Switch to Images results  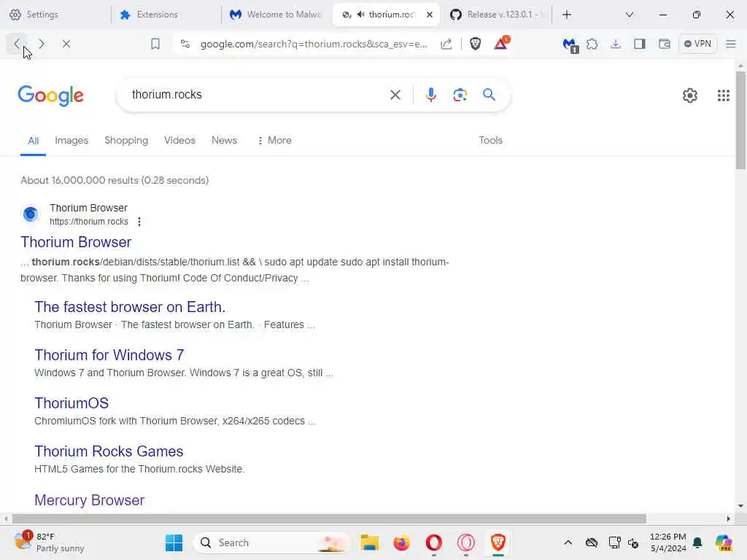71,141
